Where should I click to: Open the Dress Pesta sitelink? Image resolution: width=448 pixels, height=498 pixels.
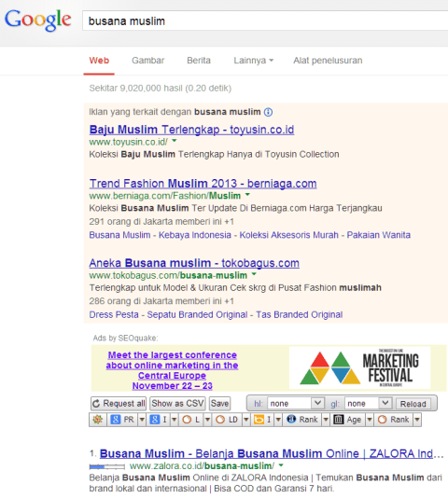[114, 314]
